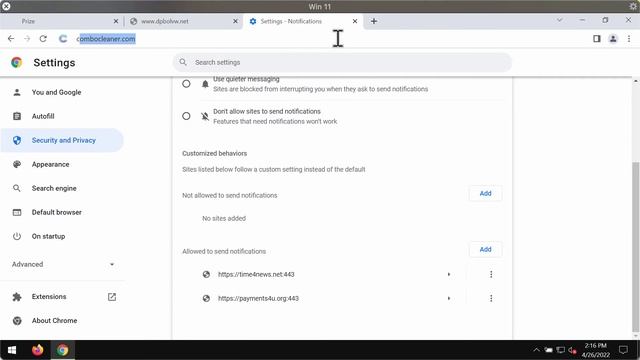Click the network icon in system tray

pos(561,350)
